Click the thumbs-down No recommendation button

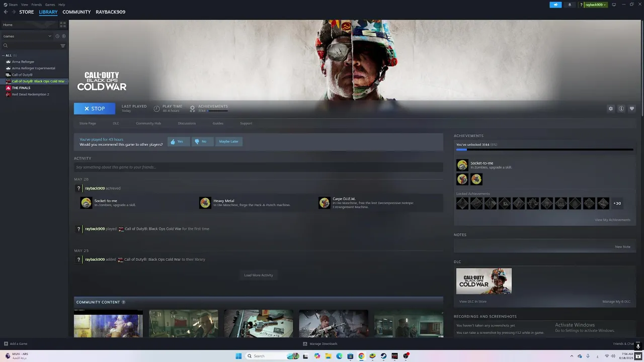(202, 142)
